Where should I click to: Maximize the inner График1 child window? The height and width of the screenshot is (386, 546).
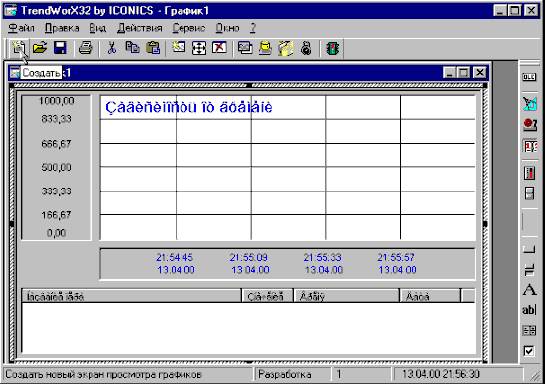click(x=464, y=72)
